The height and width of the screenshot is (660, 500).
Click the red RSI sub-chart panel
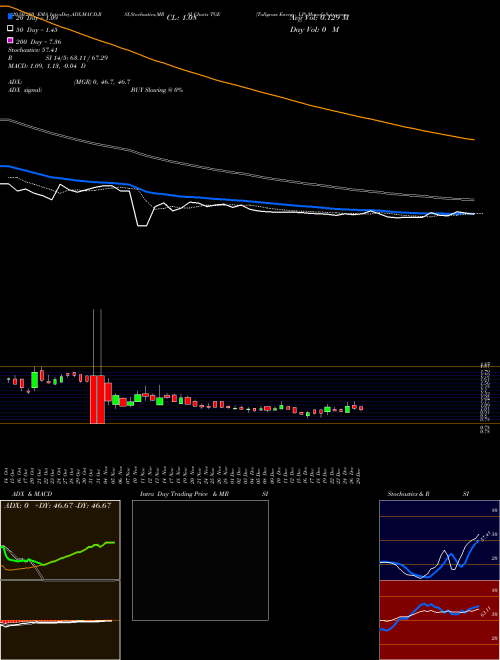[x=439, y=620]
